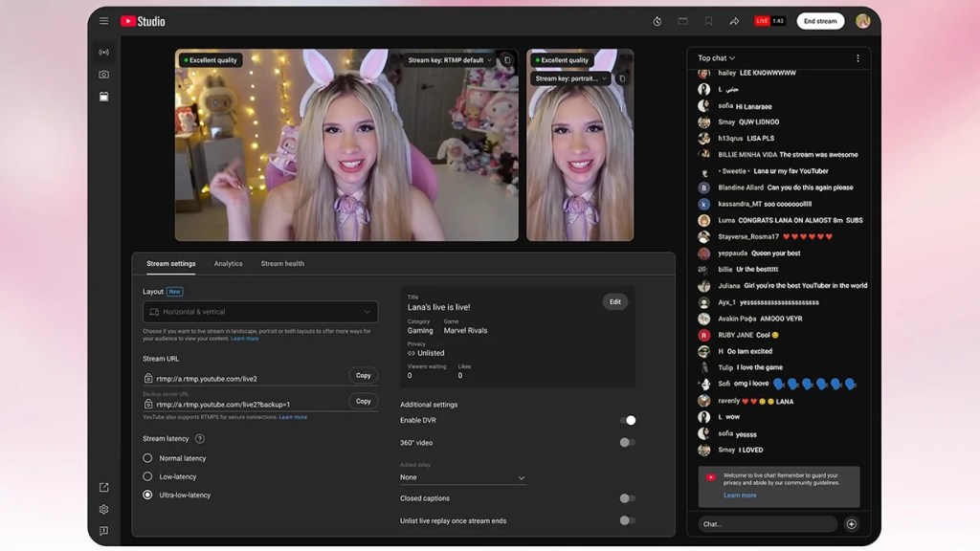
Task: Click the stopwatch timer icon in the top bar
Action: (657, 20)
